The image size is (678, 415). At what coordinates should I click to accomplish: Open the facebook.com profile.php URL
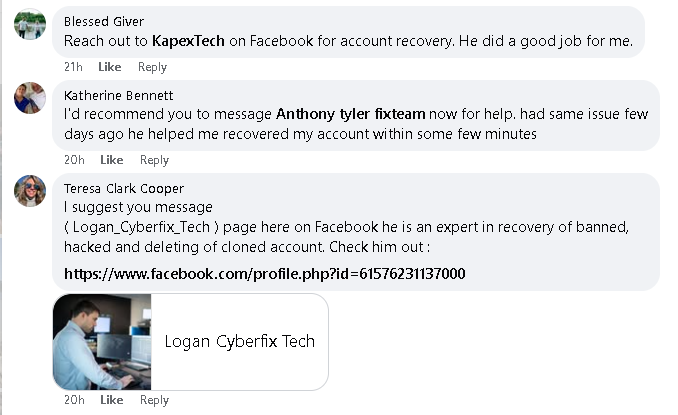(x=265, y=274)
